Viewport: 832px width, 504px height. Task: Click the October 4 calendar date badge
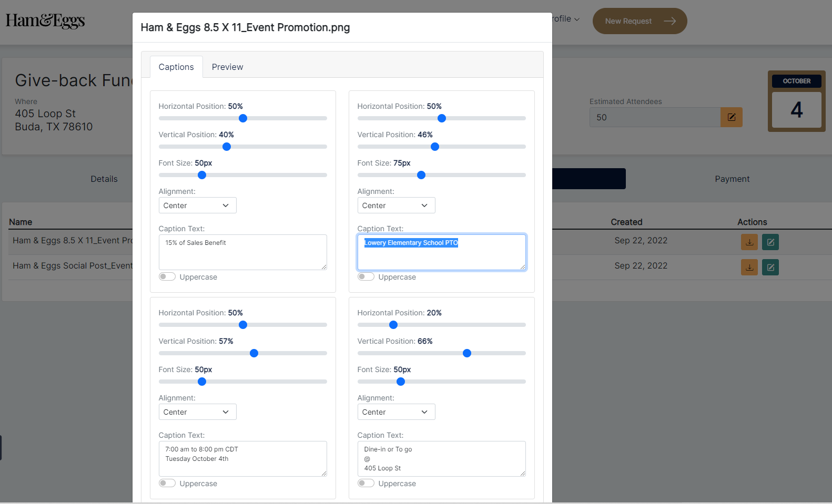796,101
